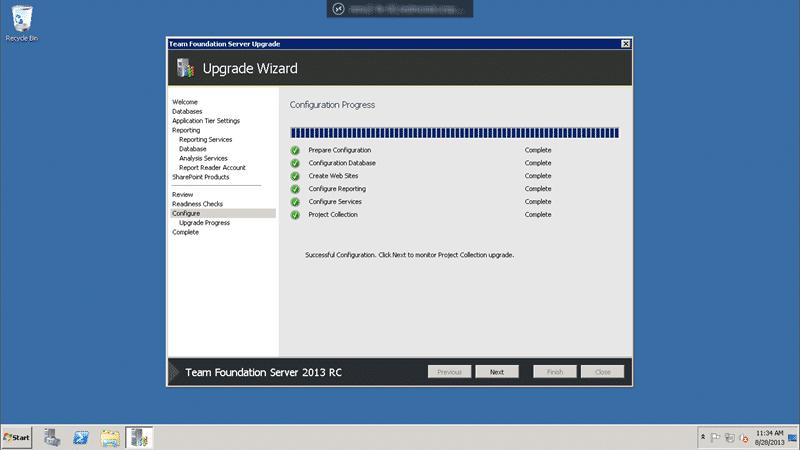Screen dimensions: 800x450
Task: Select the Database sub-step under Reporting
Action: pyautogui.click(x=193, y=149)
